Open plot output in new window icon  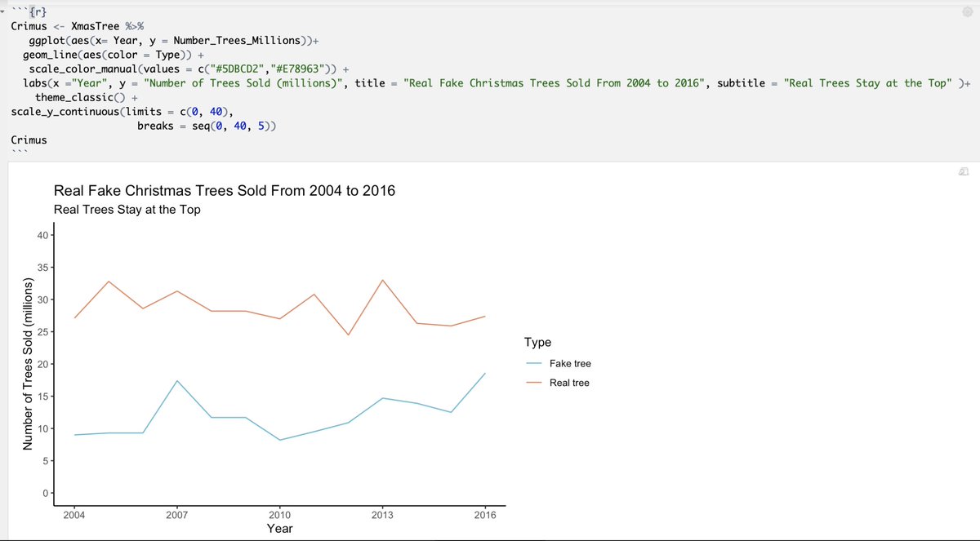pos(964,171)
